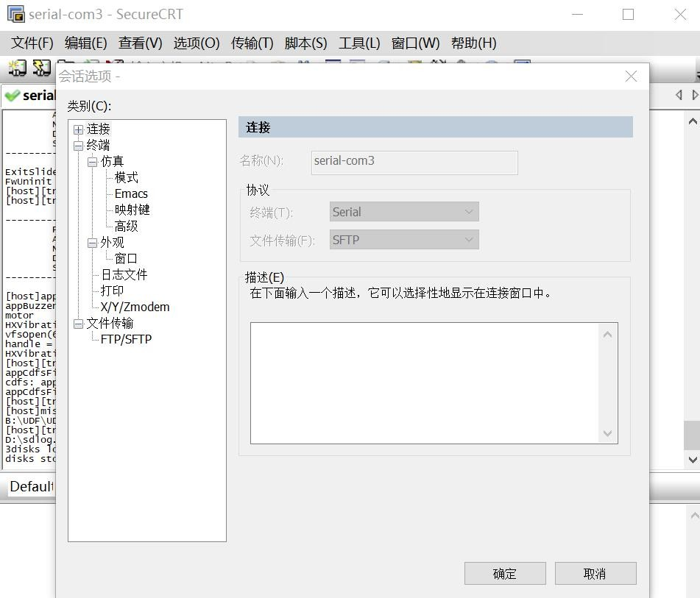Select the 日志文件 category
Viewport: 700px width, 598px height.
(x=124, y=274)
